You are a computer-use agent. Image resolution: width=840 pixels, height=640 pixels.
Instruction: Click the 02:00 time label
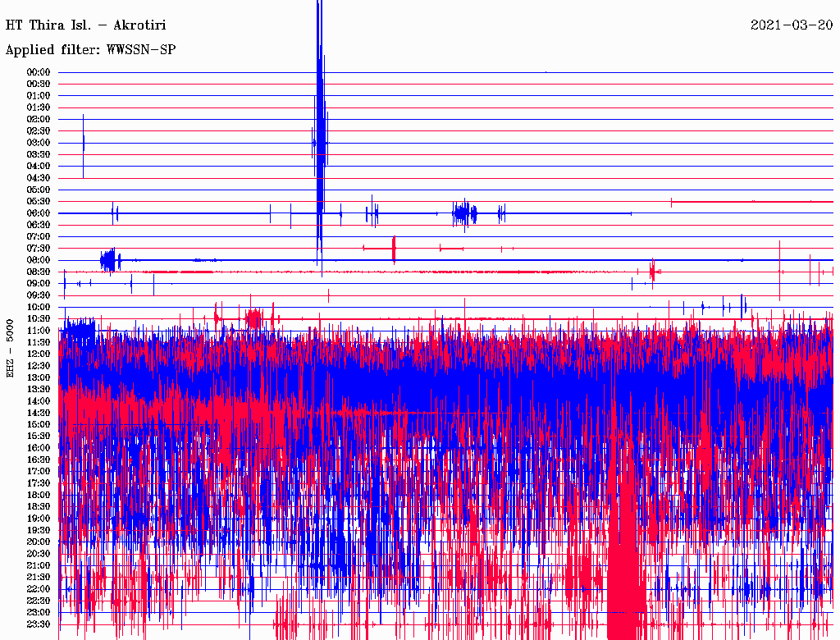39,119
